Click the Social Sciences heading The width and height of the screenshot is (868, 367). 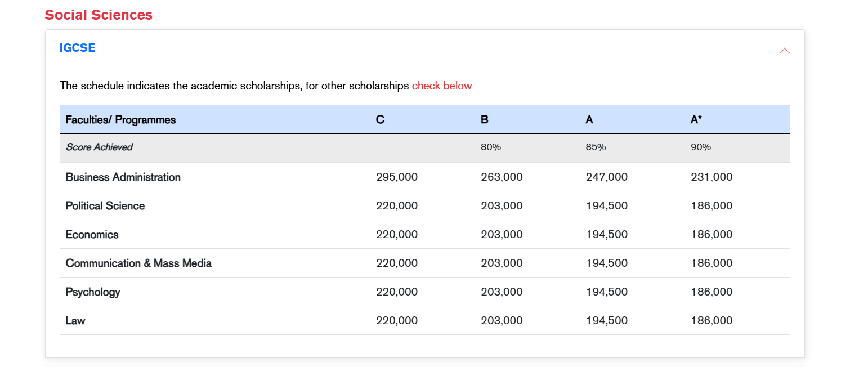pyautogui.click(x=99, y=15)
